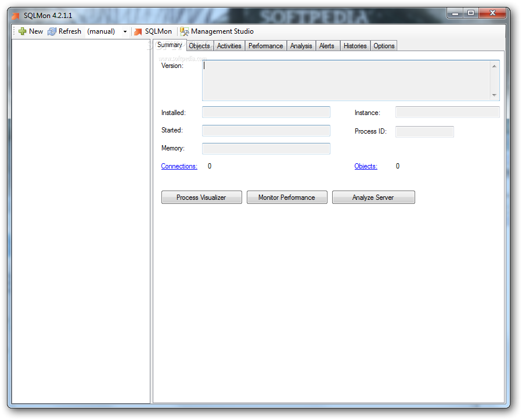Open the Activities tab
Image resolution: width=522 pixels, height=420 pixels.
point(229,46)
